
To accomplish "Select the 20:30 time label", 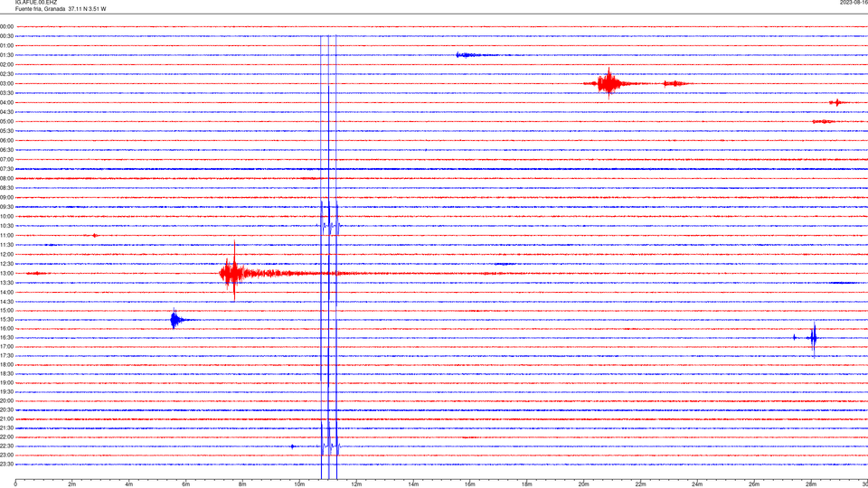I will (6, 410).
